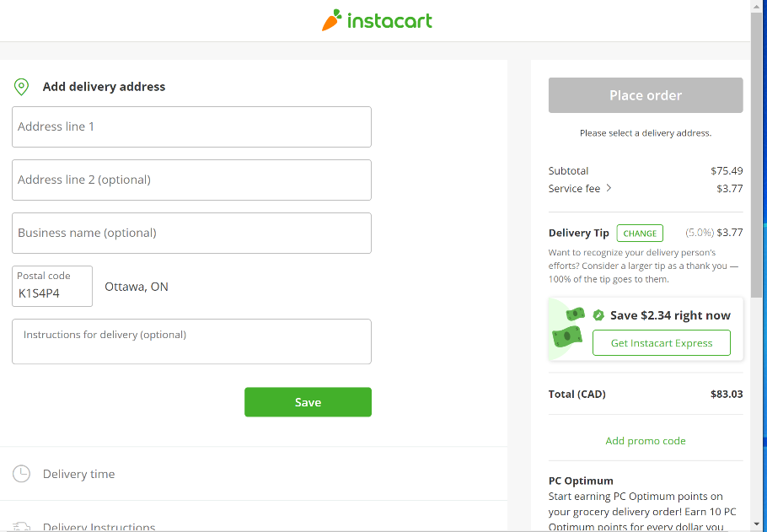This screenshot has width=767, height=532.
Task: Click the Address line 1 field
Action: coord(191,127)
